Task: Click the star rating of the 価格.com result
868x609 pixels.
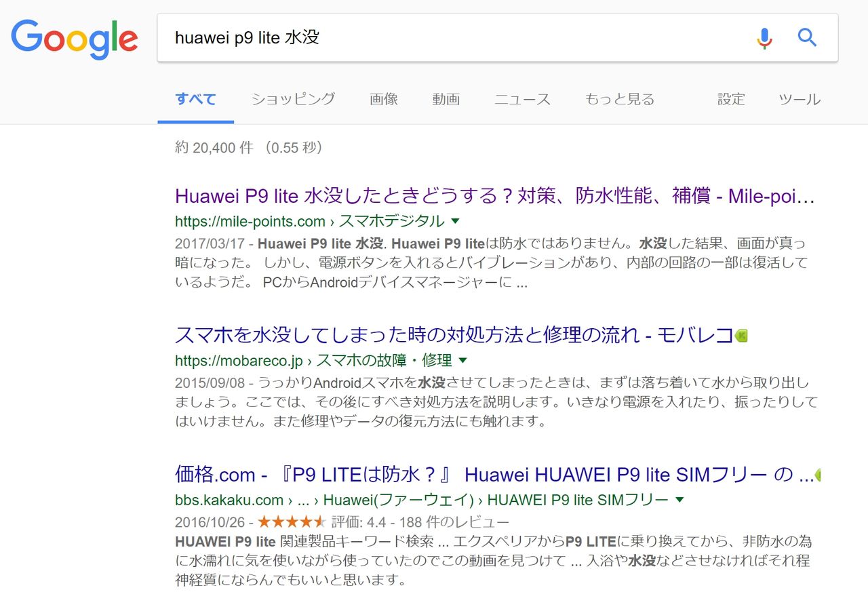Action: (292, 522)
